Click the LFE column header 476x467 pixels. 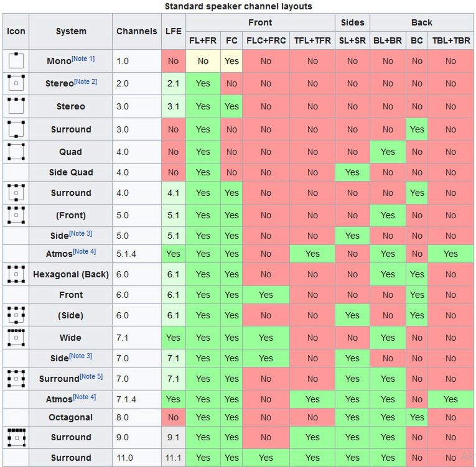tap(174, 31)
